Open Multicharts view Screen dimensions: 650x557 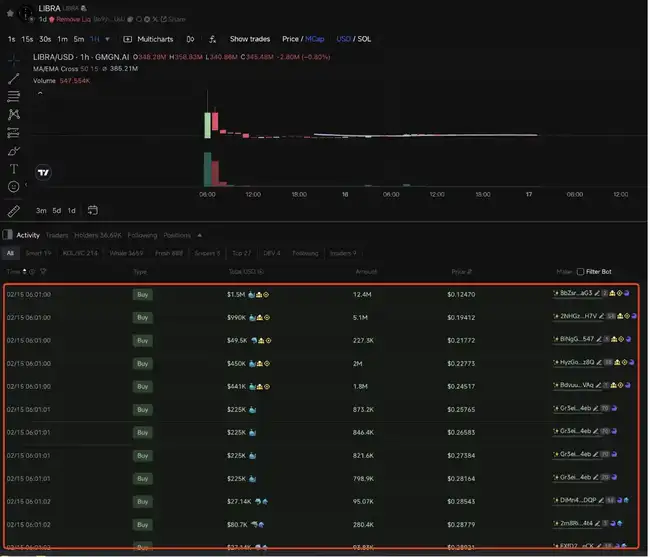[150, 38]
